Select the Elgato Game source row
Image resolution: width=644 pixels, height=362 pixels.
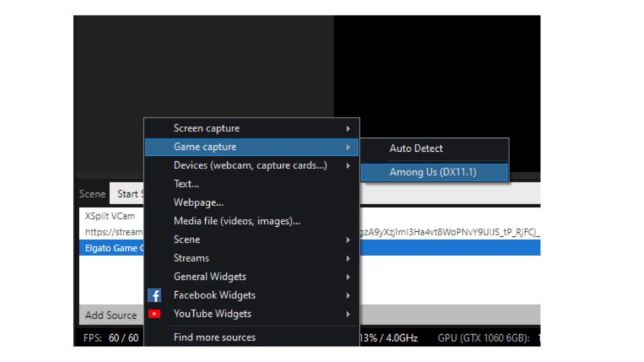click(x=114, y=248)
